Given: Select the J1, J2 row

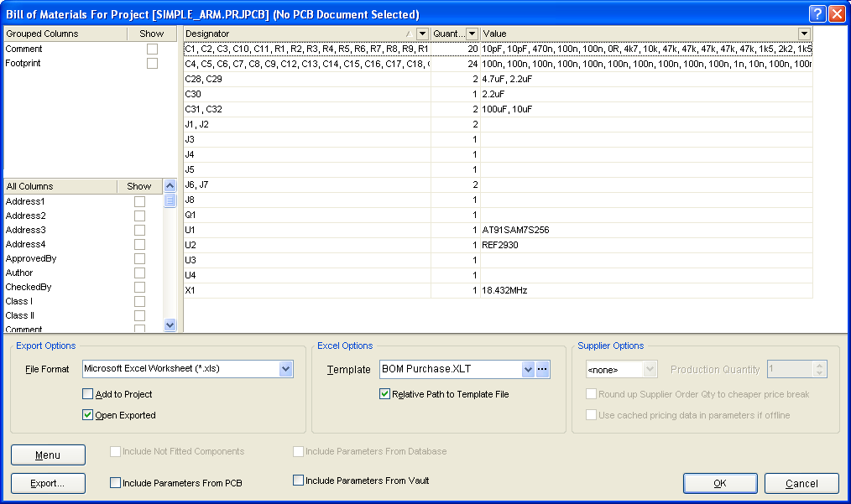Looking at the screenshot, I should [498, 124].
